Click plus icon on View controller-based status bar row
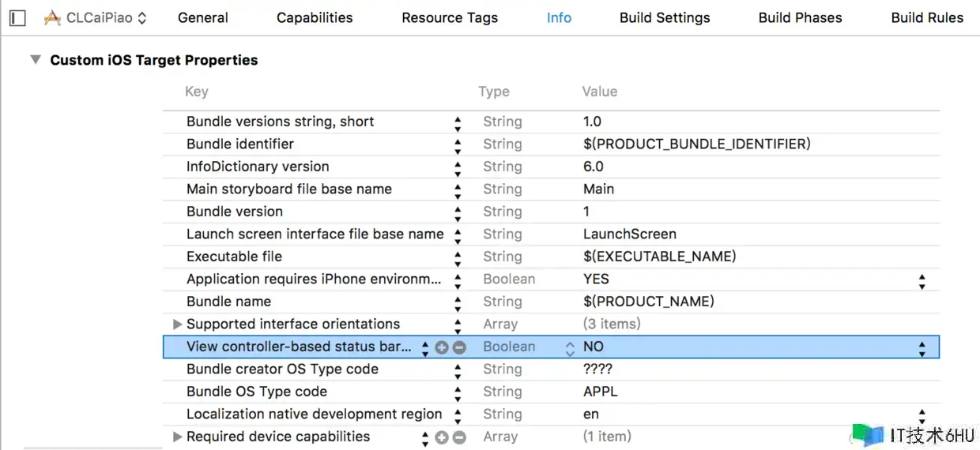Image resolution: width=980 pixels, height=450 pixels. click(442, 347)
